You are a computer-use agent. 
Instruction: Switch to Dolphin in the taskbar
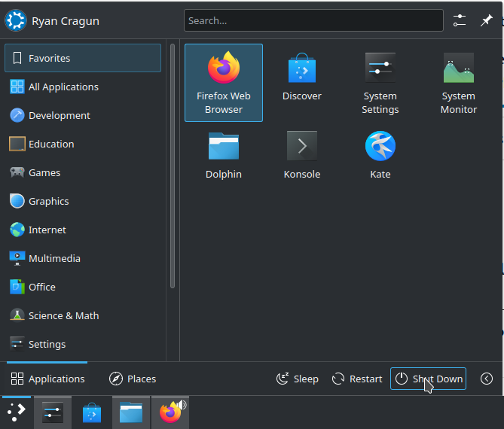click(131, 412)
